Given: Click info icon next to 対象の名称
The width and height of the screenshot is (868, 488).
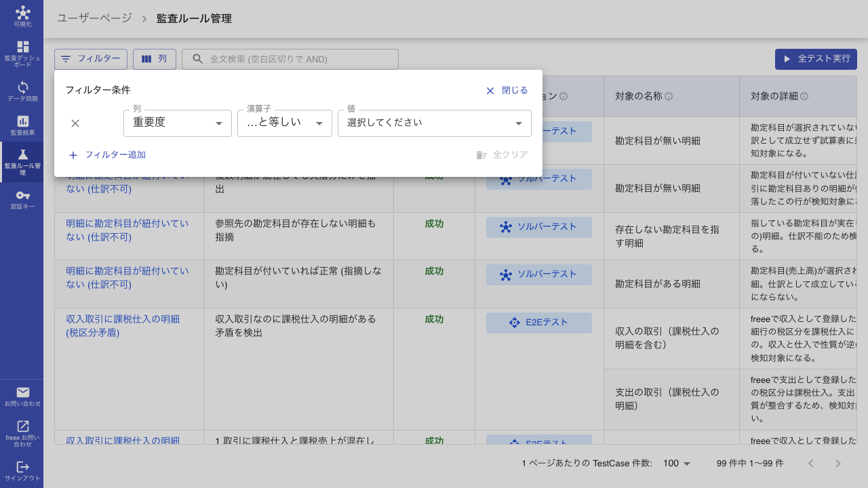Looking at the screenshot, I should click(x=669, y=96).
